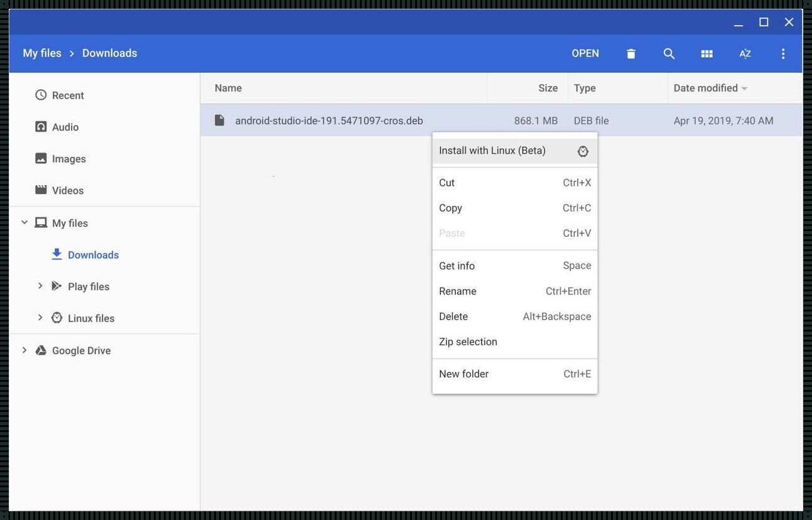
Task: Click the Play files store icon
Action: (x=57, y=286)
